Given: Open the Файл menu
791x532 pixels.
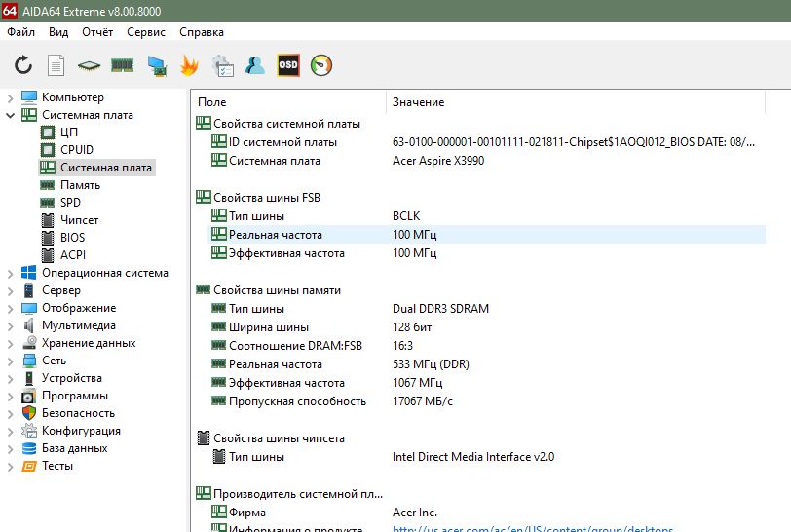Looking at the screenshot, I should [20, 32].
